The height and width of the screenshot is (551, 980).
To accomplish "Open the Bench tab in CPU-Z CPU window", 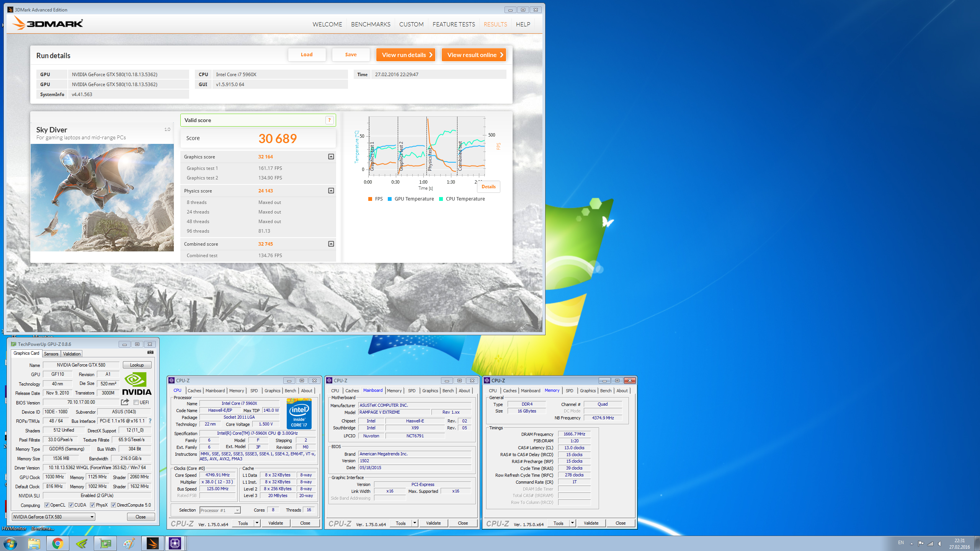I will 290,391.
